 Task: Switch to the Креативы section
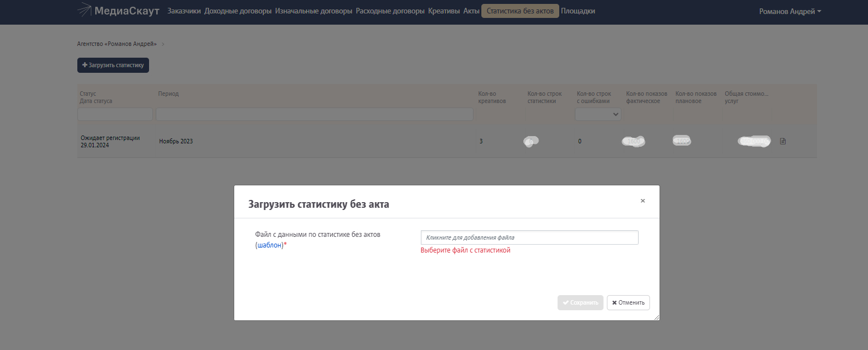444,11
